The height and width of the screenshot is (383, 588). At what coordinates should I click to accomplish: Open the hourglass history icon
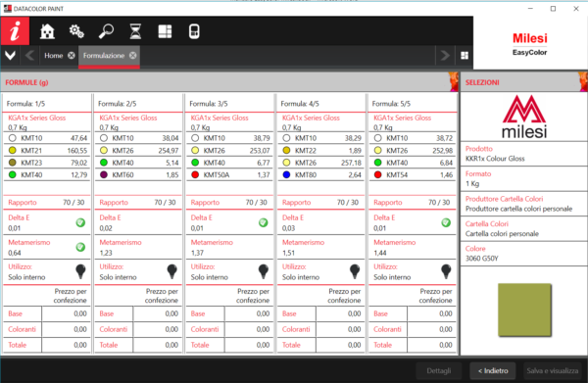(x=135, y=31)
